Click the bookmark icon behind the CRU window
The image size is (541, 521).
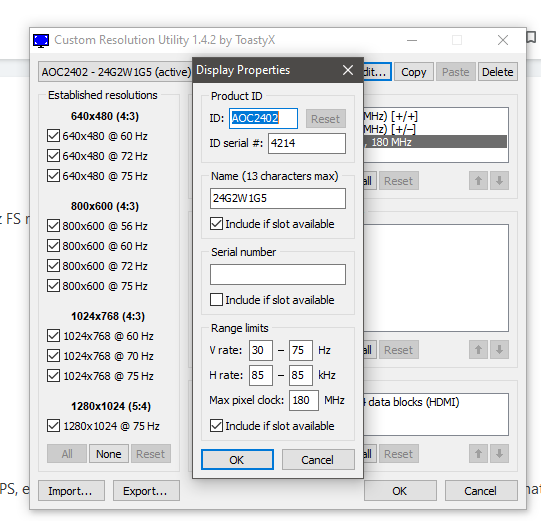click(532, 37)
